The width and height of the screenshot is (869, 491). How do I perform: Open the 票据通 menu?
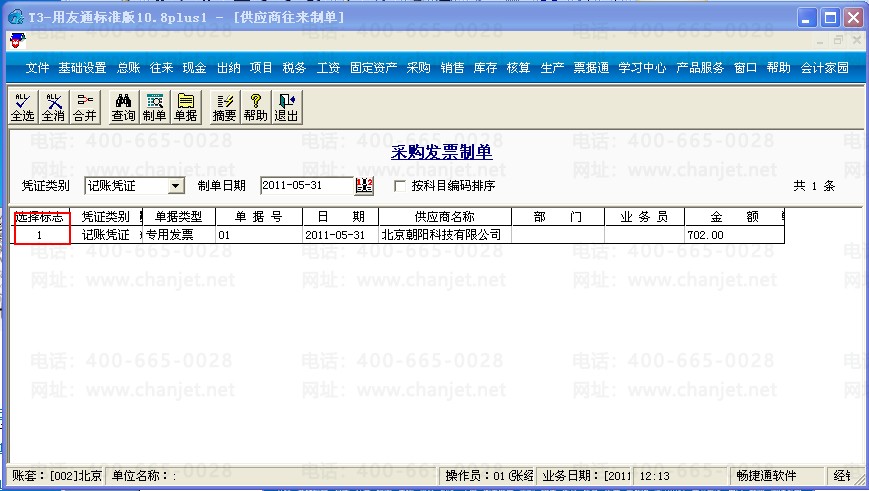pyautogui.click(x=591, y=68)
